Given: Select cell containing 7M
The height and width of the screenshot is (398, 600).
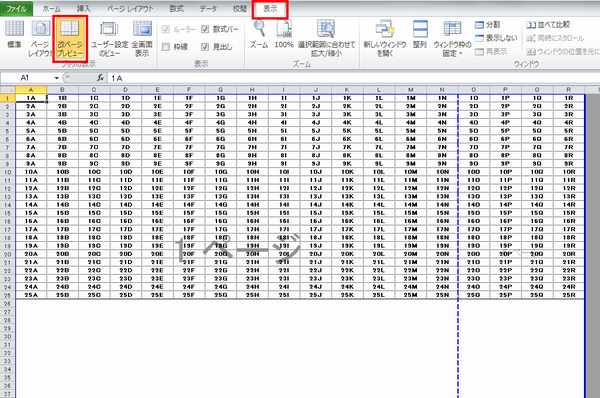Looking at the screenshot, I should coord(411,147).
